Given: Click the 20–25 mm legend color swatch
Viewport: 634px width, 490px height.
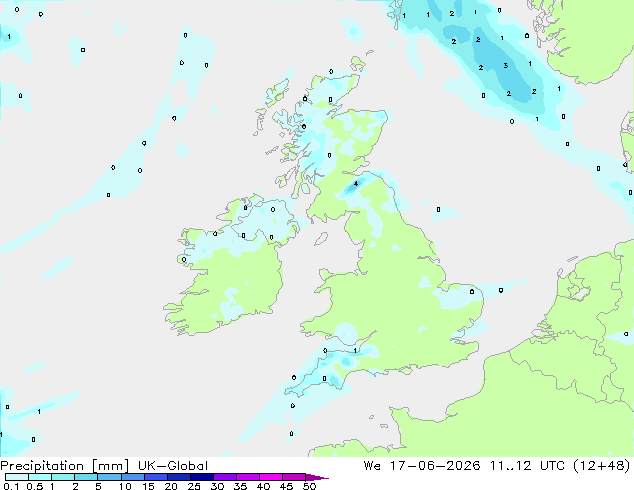Looking at the screenshot, I should click(179, 477).
